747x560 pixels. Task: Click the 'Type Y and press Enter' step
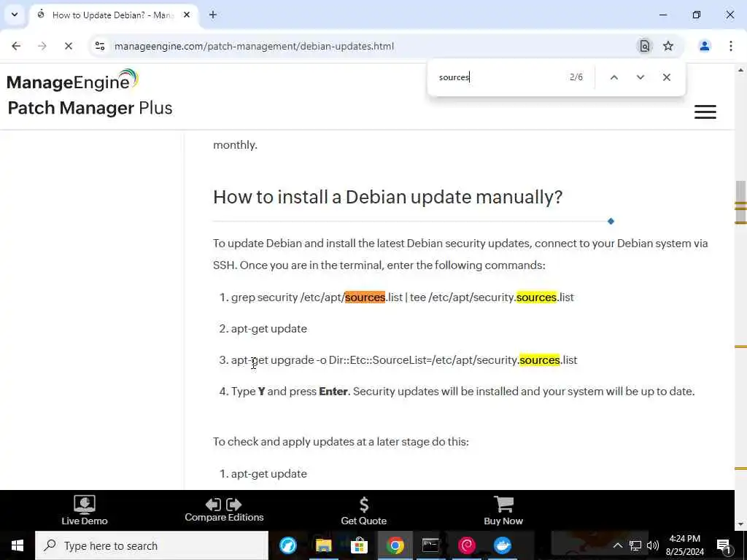coord(463,392)
